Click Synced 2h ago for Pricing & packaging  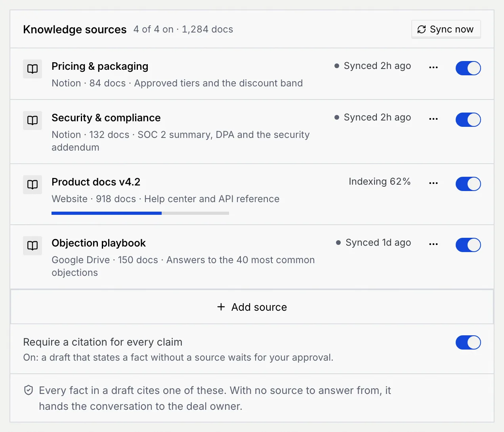373,66
